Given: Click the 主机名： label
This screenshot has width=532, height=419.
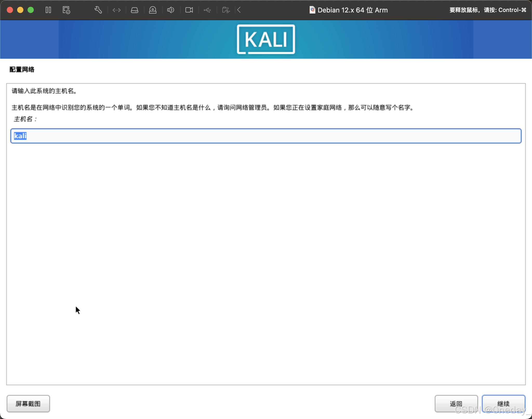Looking at the screenshot, I should 25,119.
